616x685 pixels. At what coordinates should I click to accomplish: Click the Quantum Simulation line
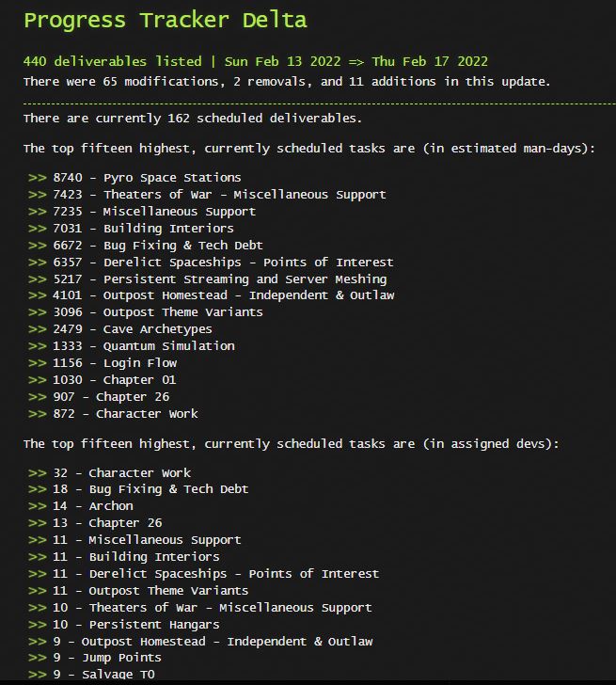132,346
